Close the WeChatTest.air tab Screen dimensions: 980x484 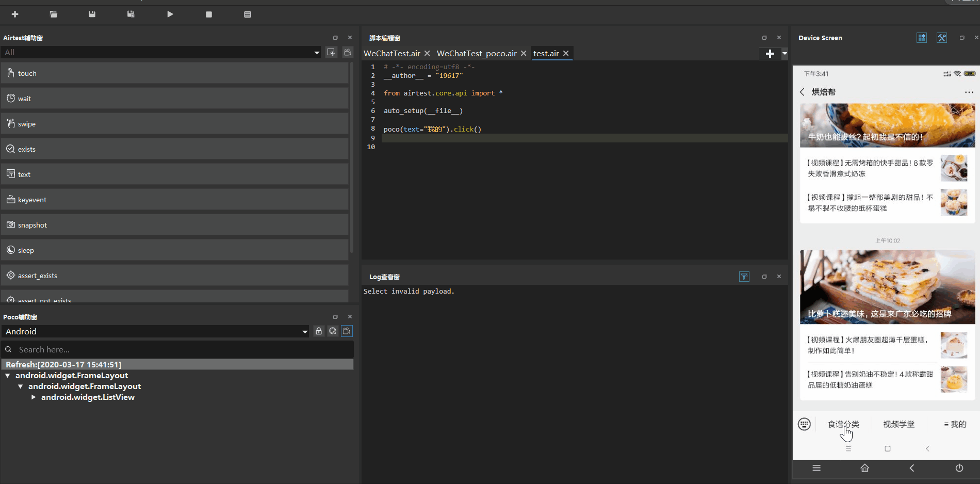pyautogui.click(x=427, y=54)
